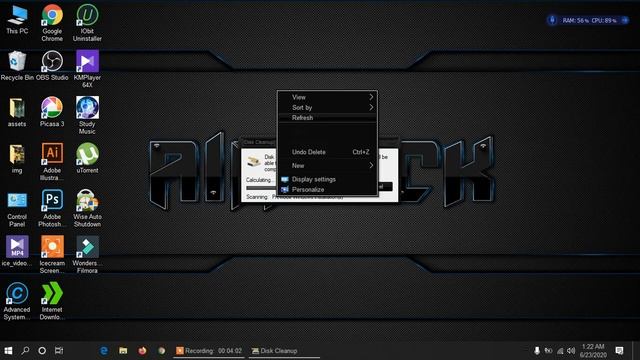Click the volume speaker tray icon
This screenshot has width=640, height=360.
click(x=571, y=351)
